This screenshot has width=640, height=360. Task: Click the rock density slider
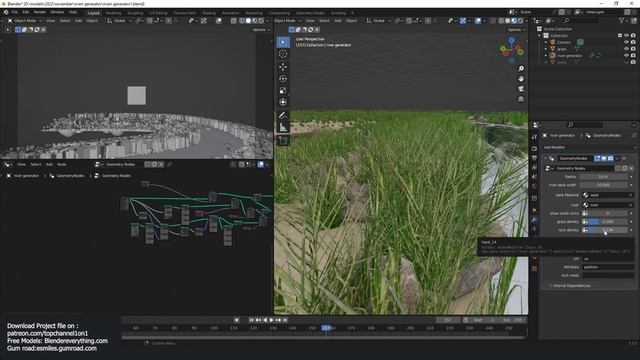[607, 230]
